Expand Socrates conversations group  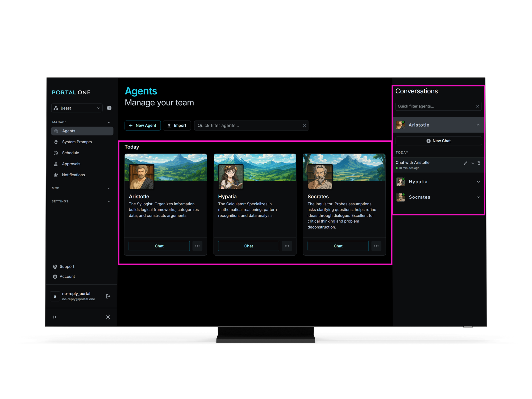point(478,197)
